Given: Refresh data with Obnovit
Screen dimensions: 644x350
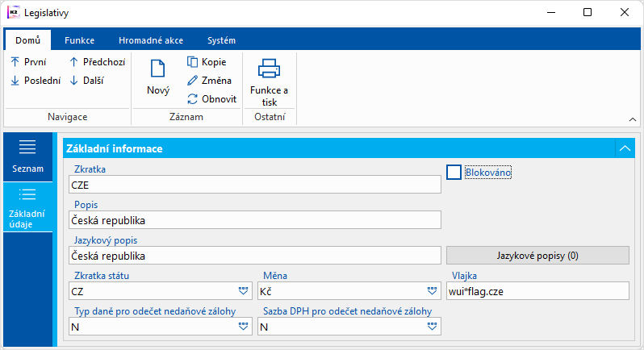Looking at the screenshot, I should [212, 99].
